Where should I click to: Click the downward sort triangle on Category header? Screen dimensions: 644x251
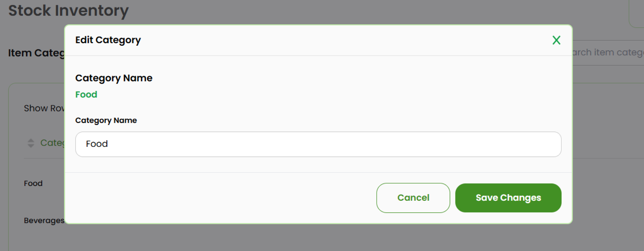[x=31, y=145]
